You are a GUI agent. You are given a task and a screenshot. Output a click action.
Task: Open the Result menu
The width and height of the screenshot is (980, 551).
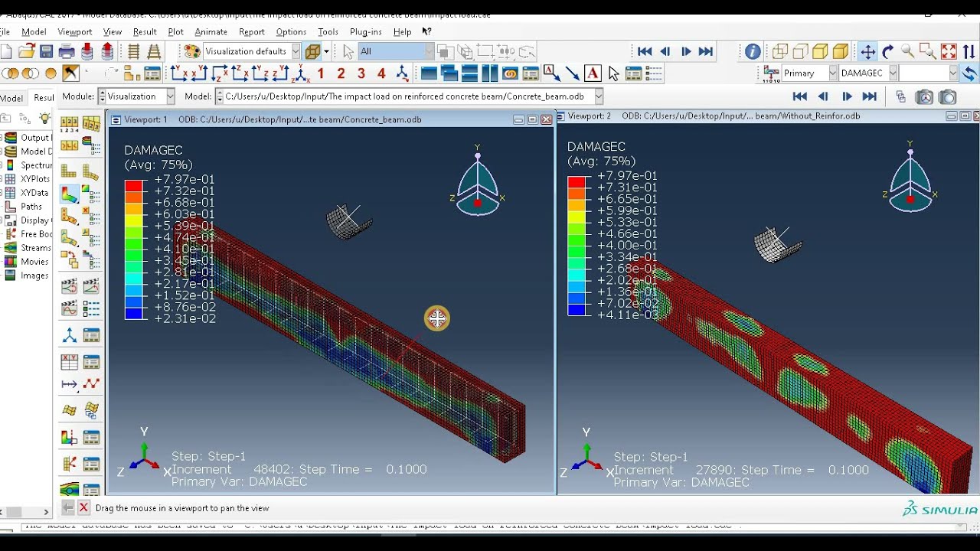145,32
